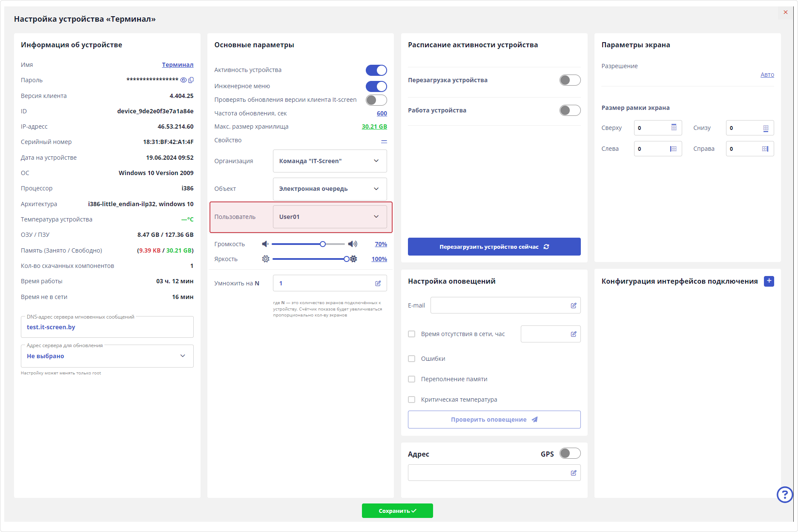Viewport: 798px width, 532px height.
Task: Click the Терминал device name link
Action: point(178,65)
